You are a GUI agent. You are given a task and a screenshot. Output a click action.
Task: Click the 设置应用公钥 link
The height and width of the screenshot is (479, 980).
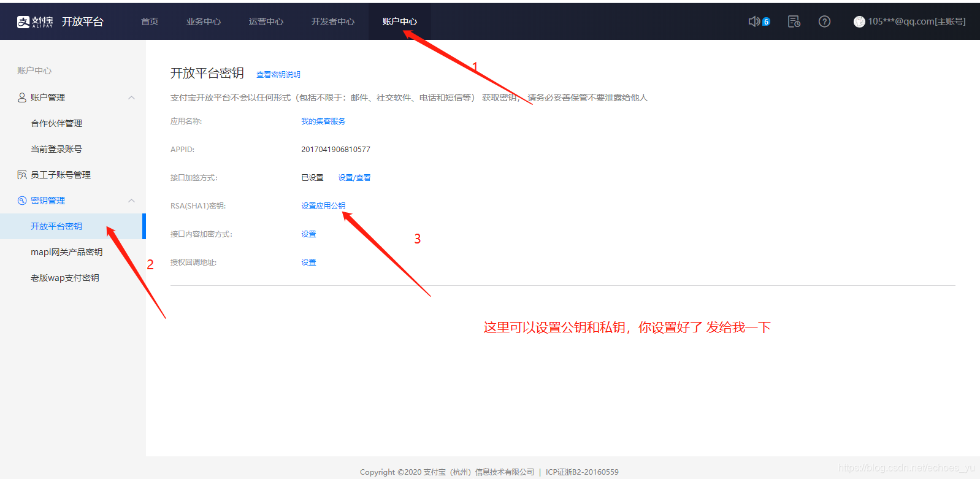(x=323, y=206)
